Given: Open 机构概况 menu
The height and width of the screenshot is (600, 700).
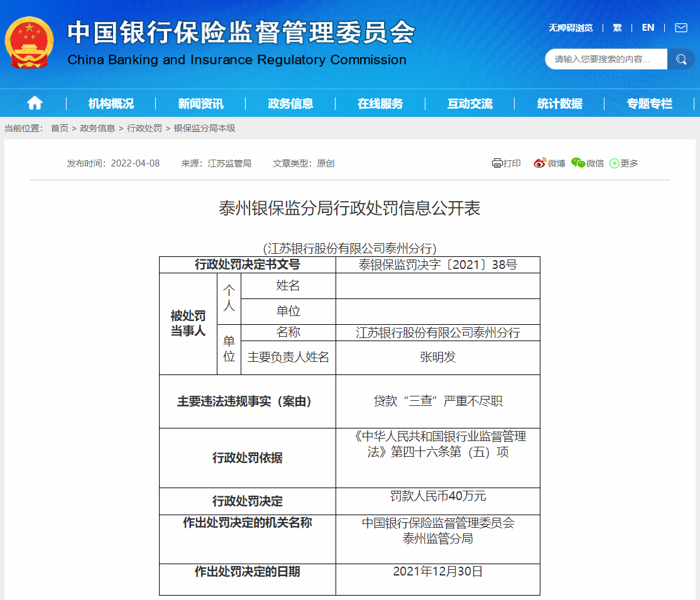Looking at the screenshot, I should pos(111,104).
